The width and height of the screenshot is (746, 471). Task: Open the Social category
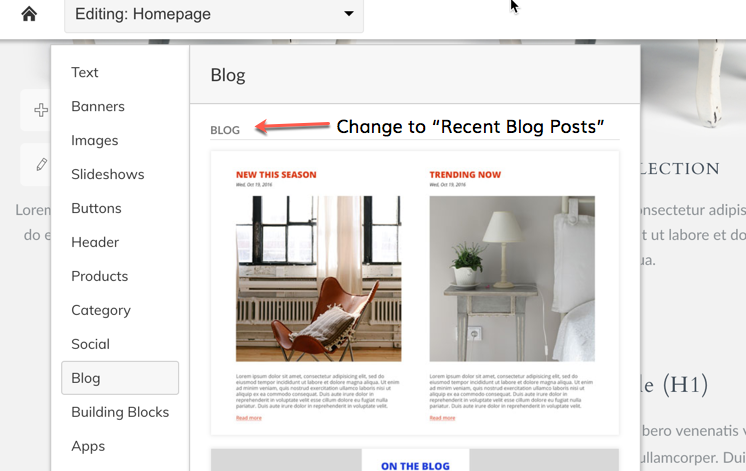(90, 344)
